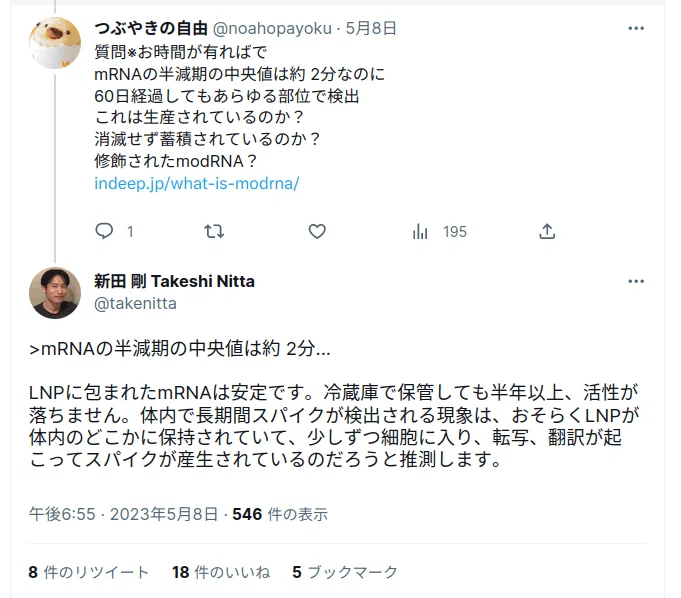Viewport: 681px width, 598px height.
Task: Like the tweet with heart icon
Action: 317,231
